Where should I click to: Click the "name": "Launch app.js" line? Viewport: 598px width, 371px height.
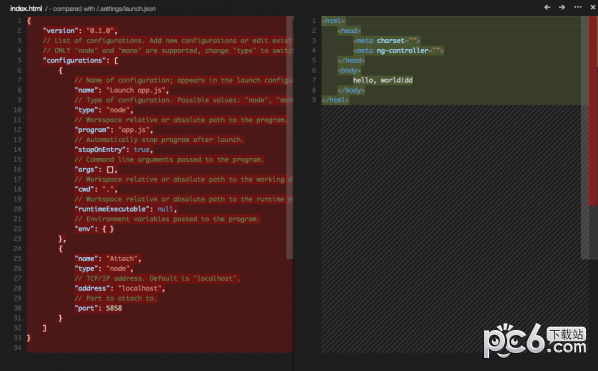coord(122,90)
